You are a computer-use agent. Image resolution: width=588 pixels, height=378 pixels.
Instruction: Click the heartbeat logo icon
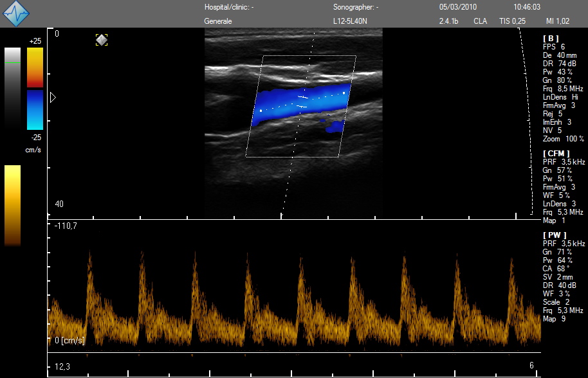tap(17, 14)
